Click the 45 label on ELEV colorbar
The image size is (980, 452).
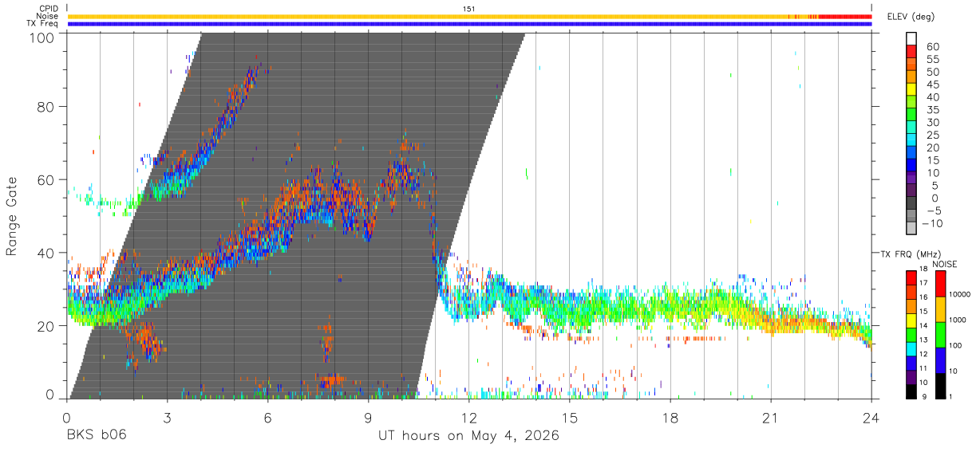point(933,85)
